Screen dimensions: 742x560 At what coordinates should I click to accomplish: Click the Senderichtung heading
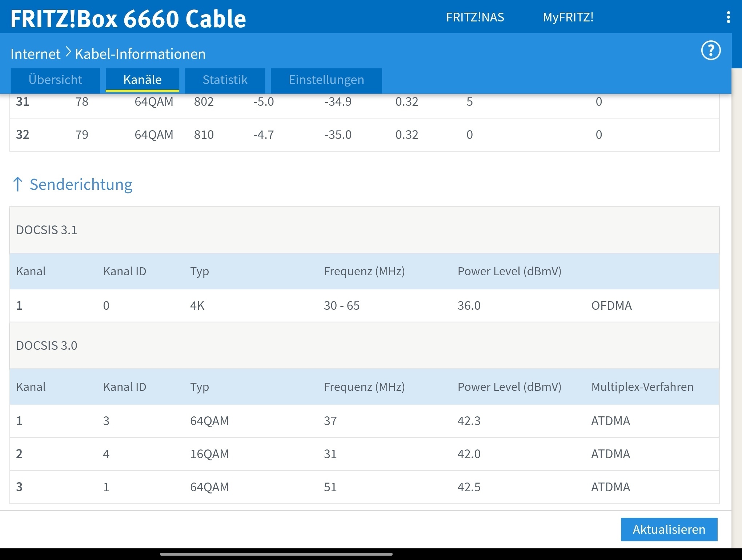click(x=81, y=184)
